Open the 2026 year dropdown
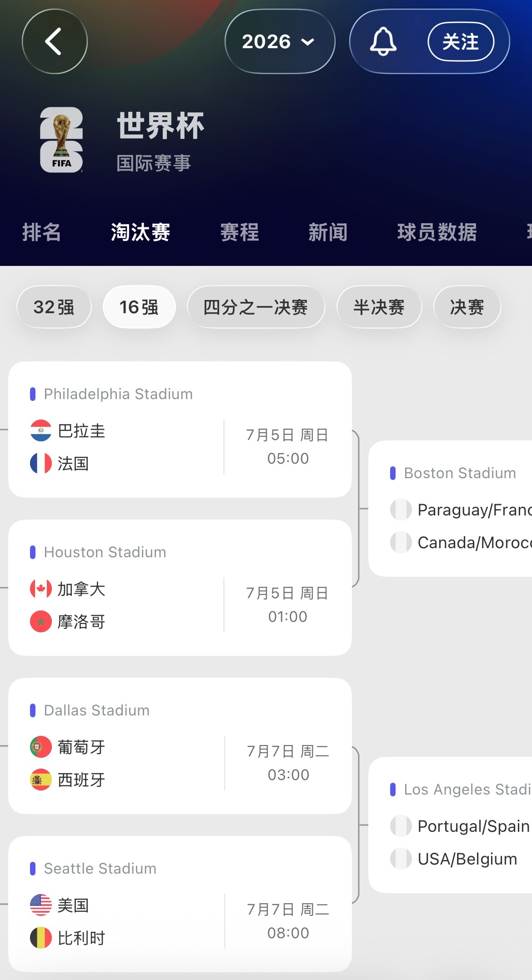 (280, 41)
